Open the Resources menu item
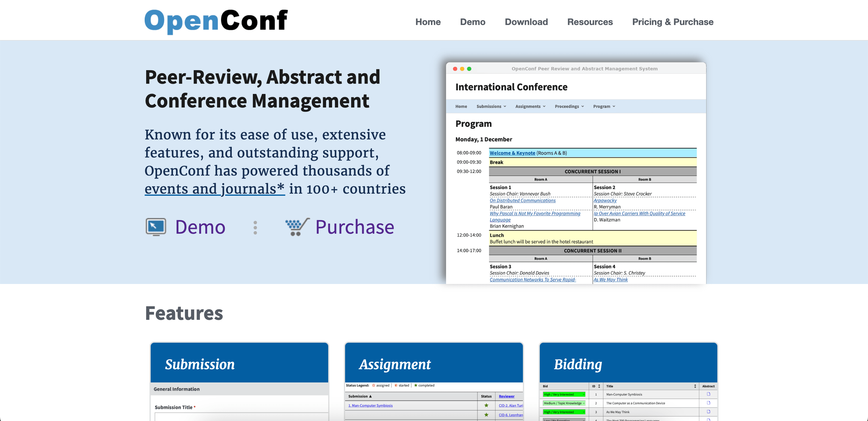Image resolution: width=868 pixels, height=421 pixels. coord(590,22)
